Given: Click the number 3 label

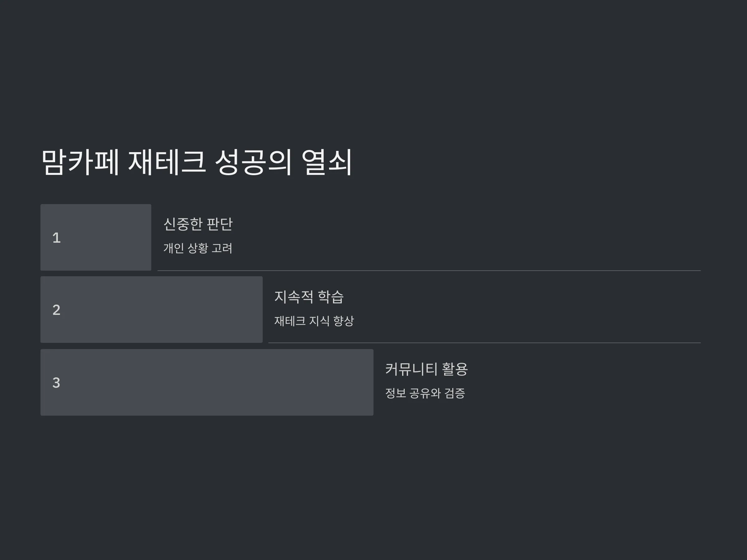Looking at the screenshot, I should pyautogui.click(x=56, y=382).
